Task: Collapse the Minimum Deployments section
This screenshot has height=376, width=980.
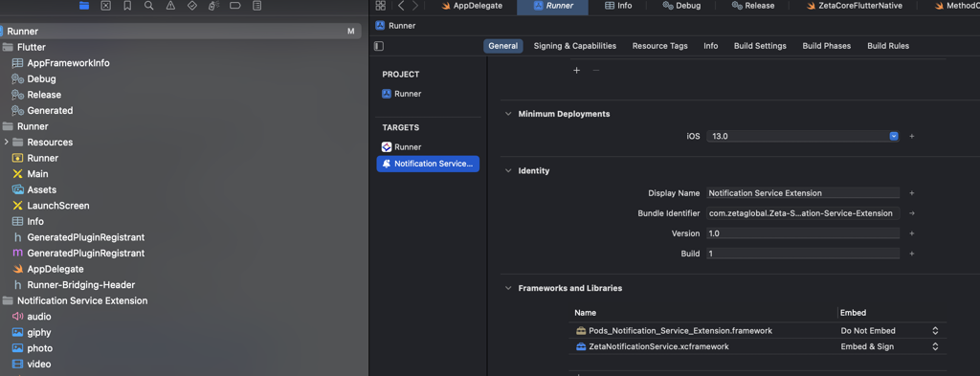Action: 508,114
